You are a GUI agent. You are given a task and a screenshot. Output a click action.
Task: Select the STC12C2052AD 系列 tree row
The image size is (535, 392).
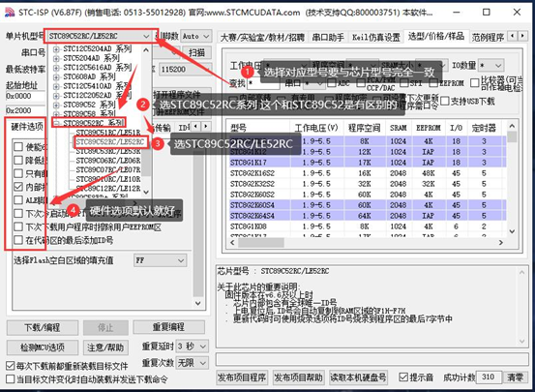click(97, 95)
